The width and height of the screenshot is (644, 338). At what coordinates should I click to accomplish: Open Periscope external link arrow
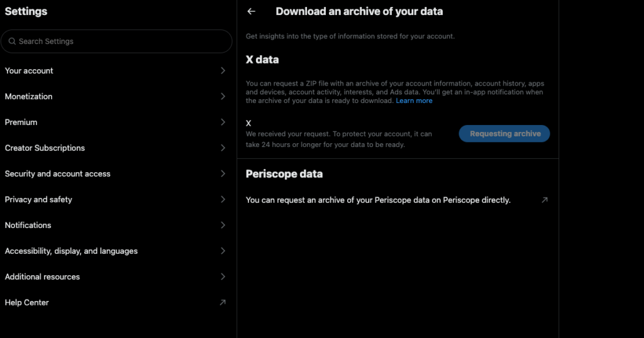tap(545, 200)
